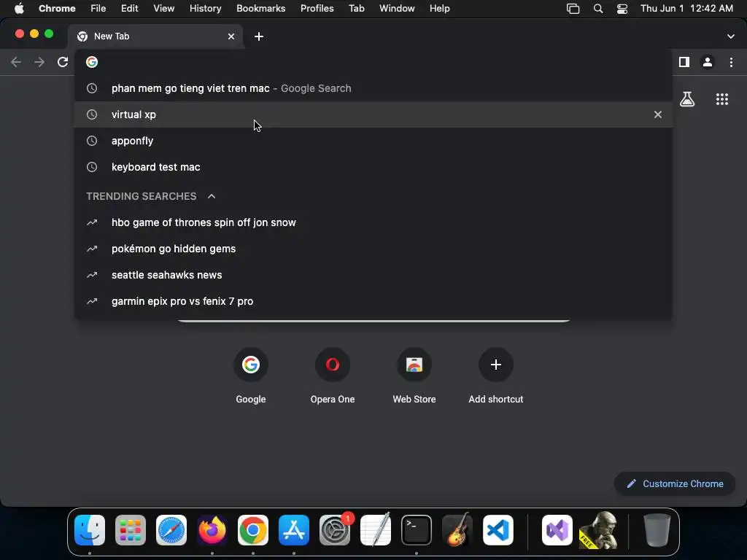The height and width of the screenshot is (560, 747).
Task: Open System Settings from the Dock
Action: click(x=335, y=530)
